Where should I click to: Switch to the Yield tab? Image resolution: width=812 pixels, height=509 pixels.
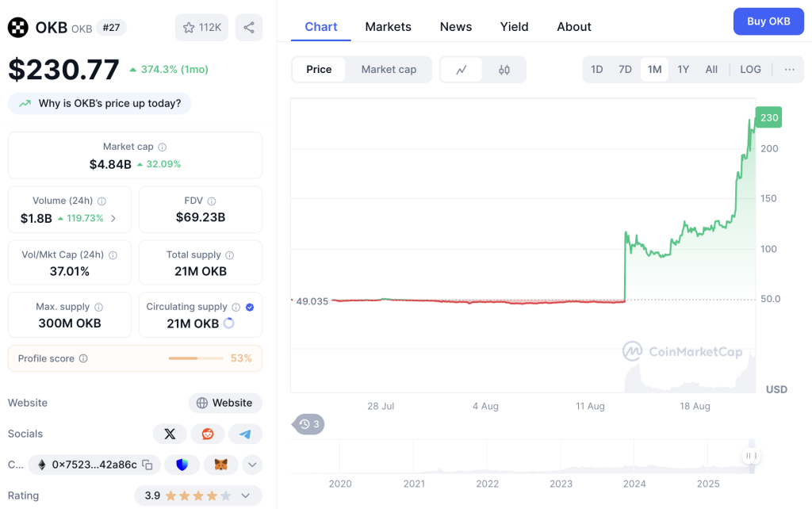(514, 26)
